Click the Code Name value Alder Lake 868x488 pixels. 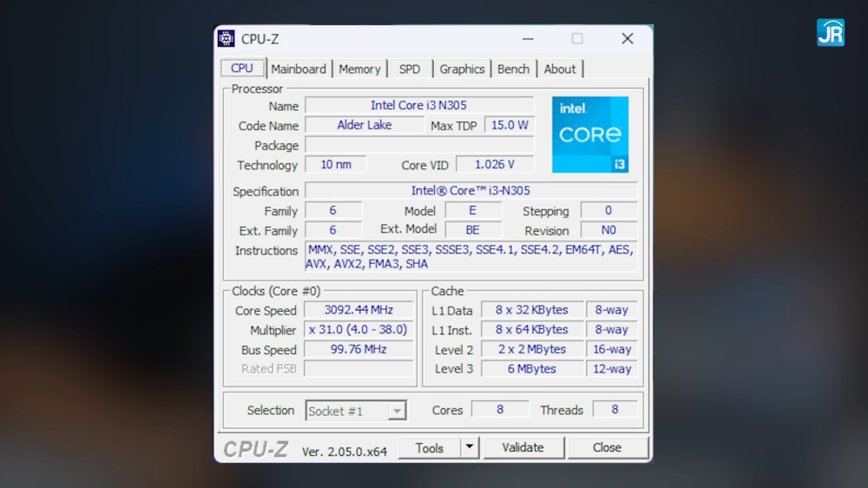(365, 125)
